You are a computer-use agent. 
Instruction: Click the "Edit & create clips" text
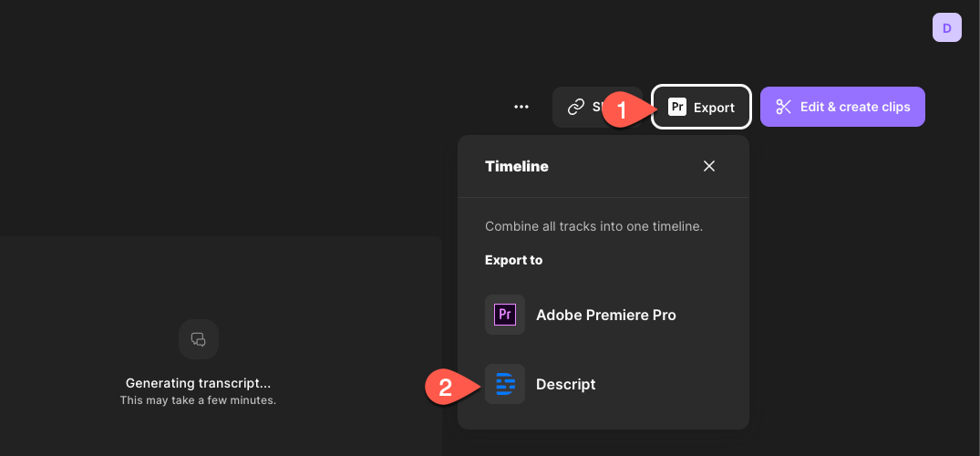coord(855,107)
